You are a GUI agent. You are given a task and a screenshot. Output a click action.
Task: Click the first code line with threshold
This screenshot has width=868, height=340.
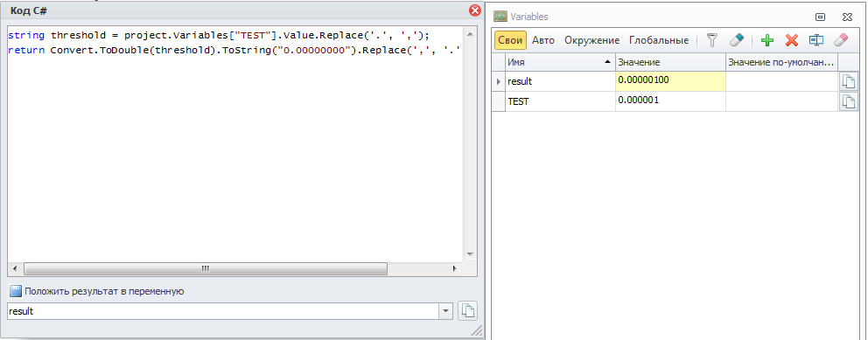click(x=220, y=35)
